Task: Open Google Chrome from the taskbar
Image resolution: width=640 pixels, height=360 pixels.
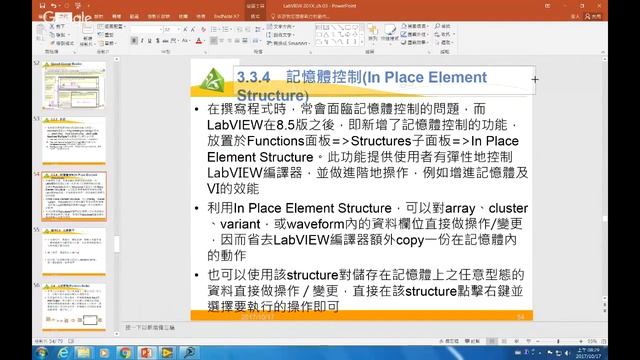Action: point(125,352)
